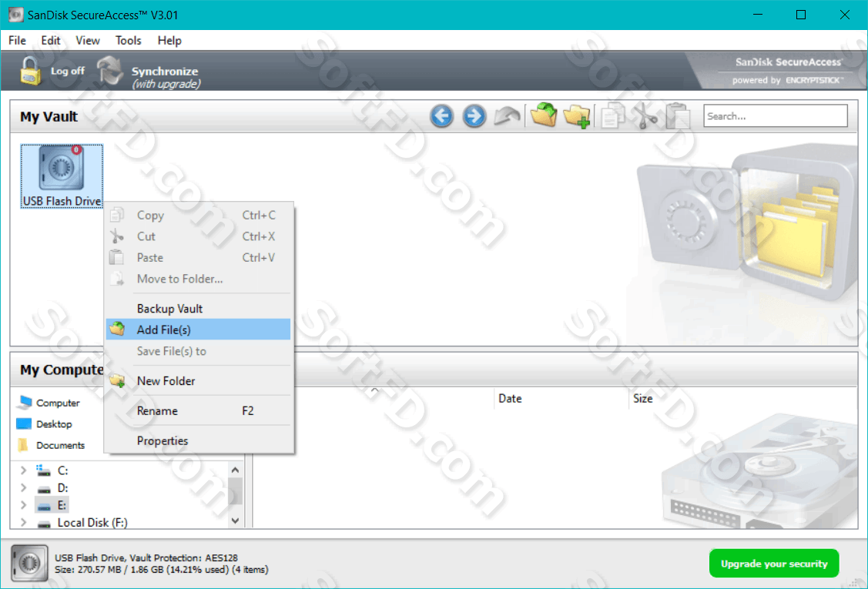Viewport: 868px width, 589px height.
Task: Choose Properties from context menu
Action: point(198,440)
